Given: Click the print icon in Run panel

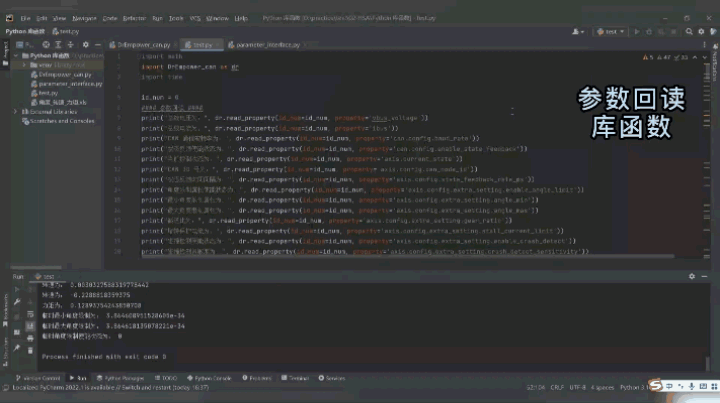Looking at the screenshot, I should pyautogui.click(x=30, y=339).
